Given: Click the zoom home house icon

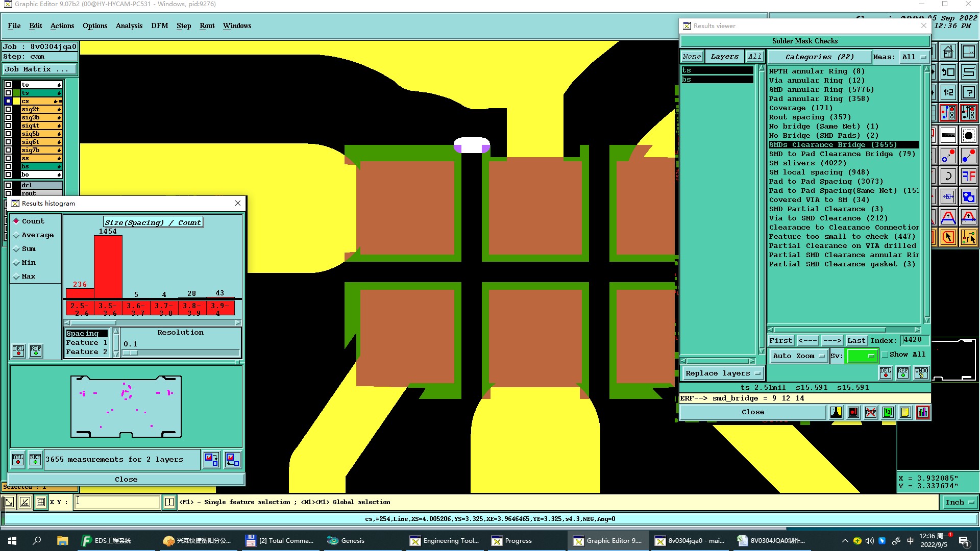Looking at the screenshot, I should click(948, 52).
